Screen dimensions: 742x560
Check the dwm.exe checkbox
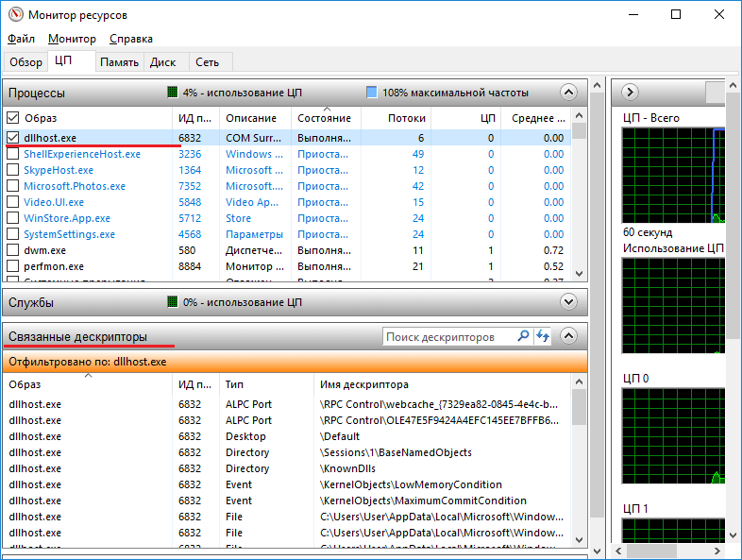pos(13,250)
